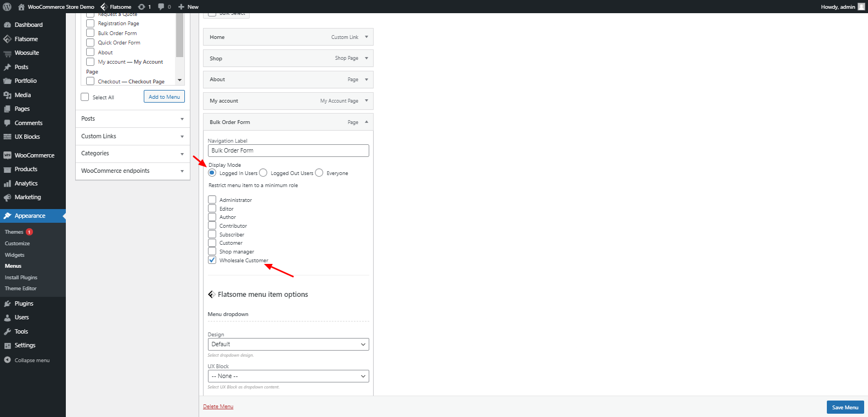Check the Editor role checkbox
Viewport: 868px width, 417px height.
point(212,208)
